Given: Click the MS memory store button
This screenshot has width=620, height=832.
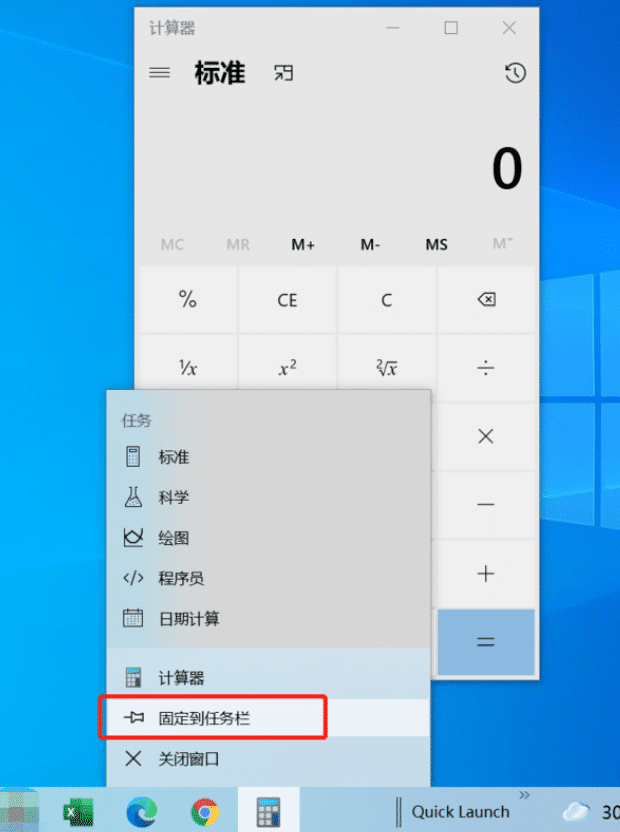Looking at the screenshot, I should pyautogui.click(x=436, y=245).
